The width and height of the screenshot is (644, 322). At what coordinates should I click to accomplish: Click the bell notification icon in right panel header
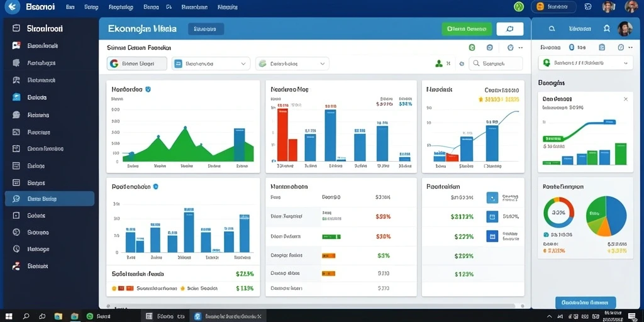coord(607,29)
